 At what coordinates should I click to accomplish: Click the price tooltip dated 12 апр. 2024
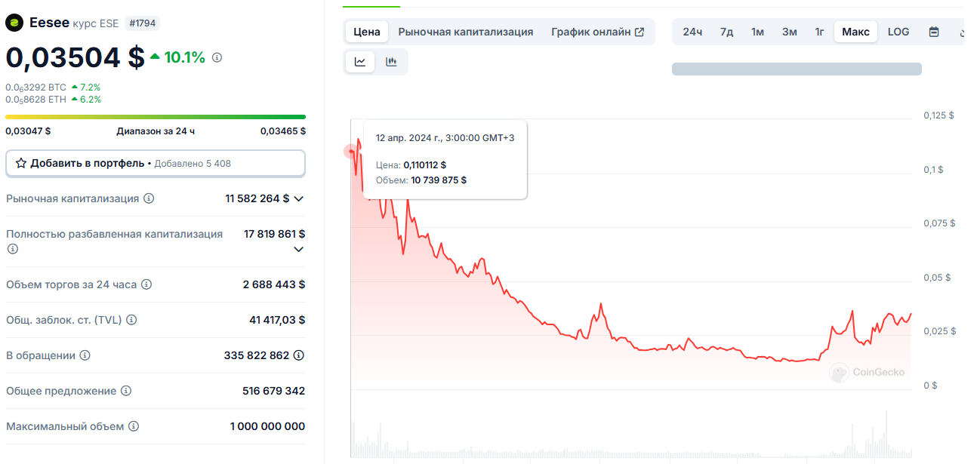coord(444,158)
